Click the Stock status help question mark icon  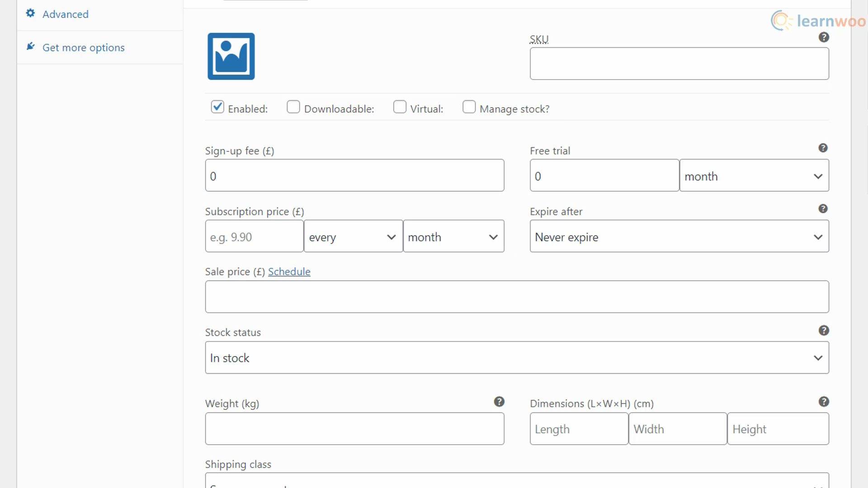824,331
